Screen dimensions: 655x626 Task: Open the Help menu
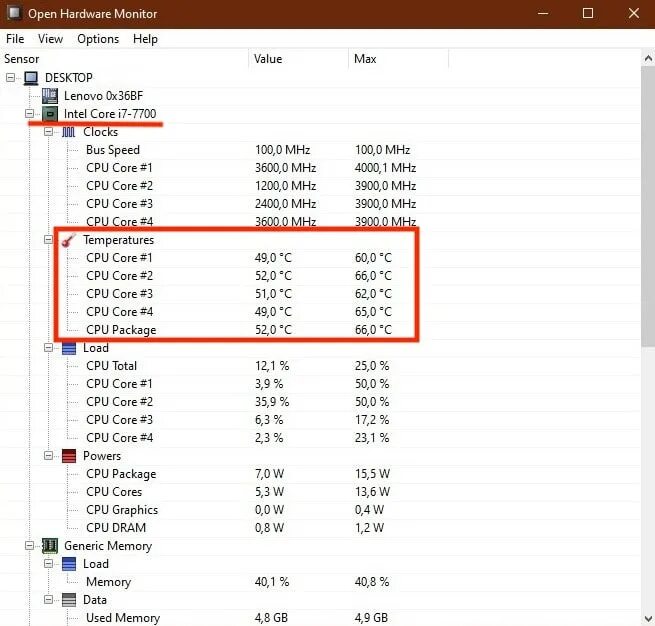[x=145, y=39]
